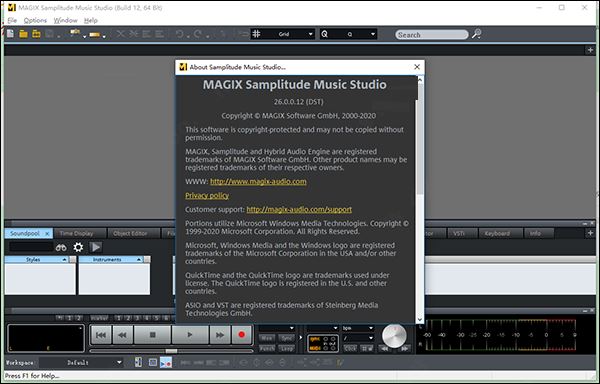600x384 pixels.
Task: Toggle the Click metronome button
Action: pos(350,348)
